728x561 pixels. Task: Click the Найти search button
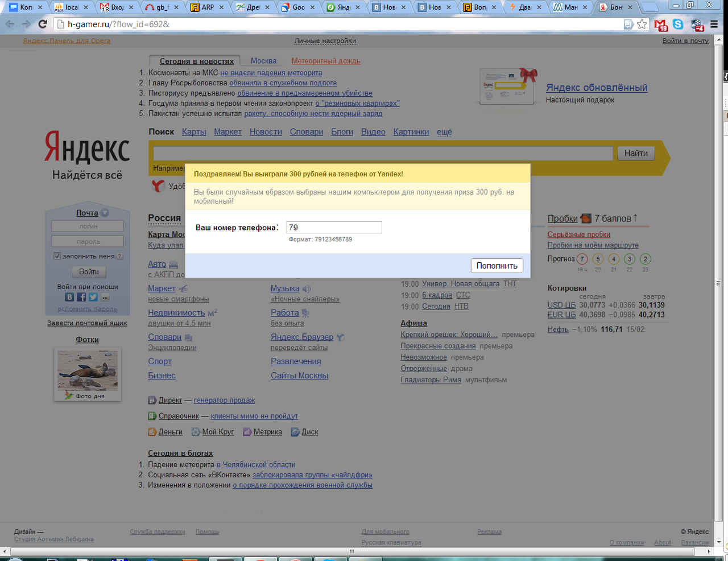tap(636, 153)
